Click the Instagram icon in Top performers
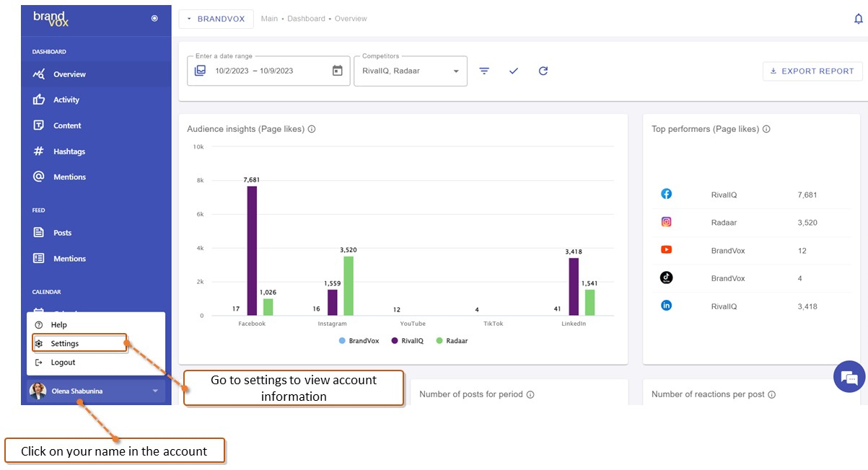Image resolution: width=868 pixels, height=470 pixels. 667,222
